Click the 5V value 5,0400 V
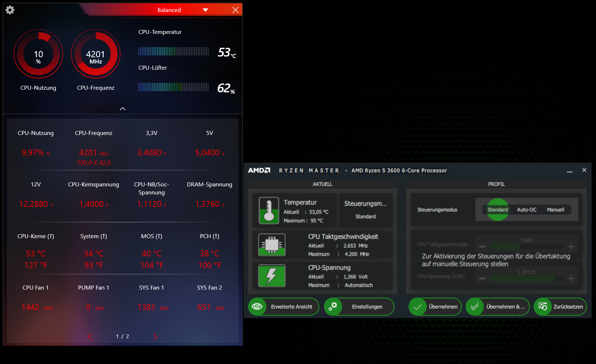 click(x=210, y=153)
